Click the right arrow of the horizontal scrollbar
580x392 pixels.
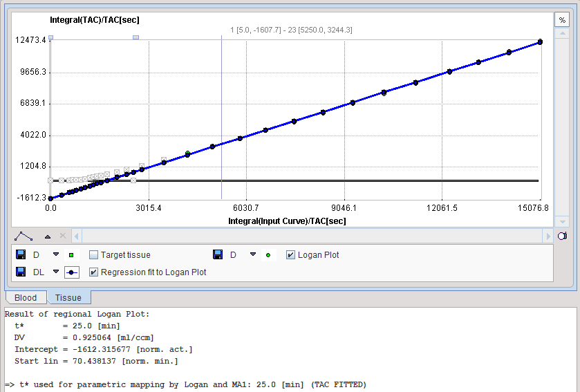[548, 236]
